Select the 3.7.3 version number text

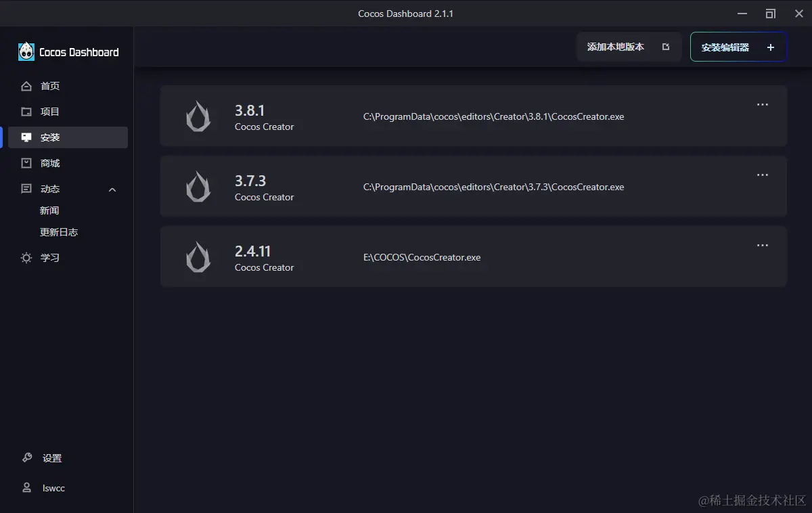(x=250, y=181)
